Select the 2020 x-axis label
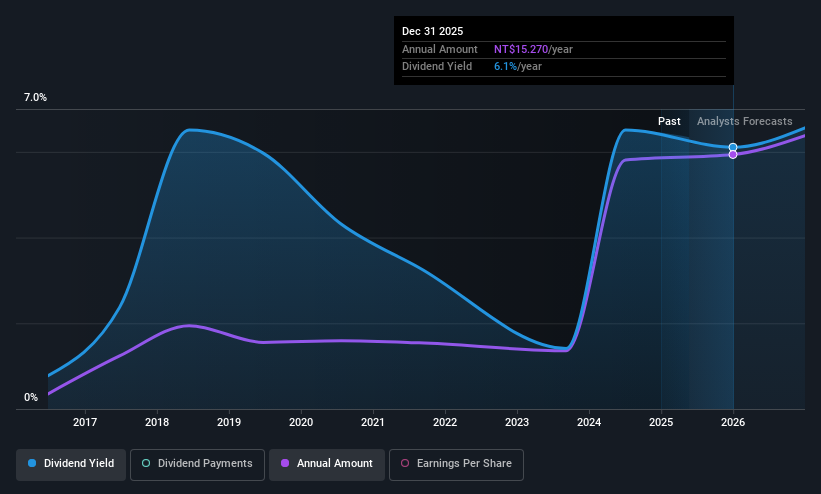Image resolution: width=821 pixels, height=494 pixels. pos(301,422)
